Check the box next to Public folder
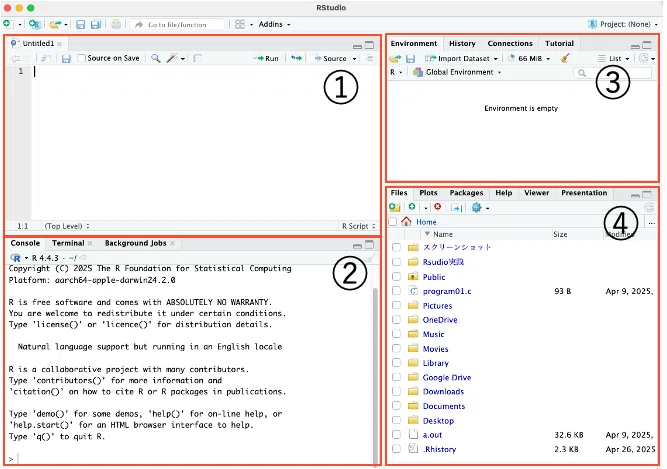The width and height of the screenshot is (667, 469). tap(396, 277)
